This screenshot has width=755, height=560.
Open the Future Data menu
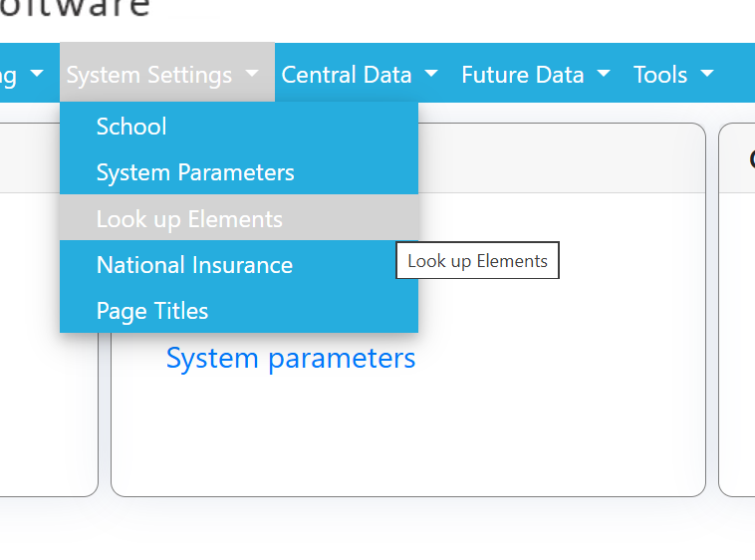(x=523, y=75)
